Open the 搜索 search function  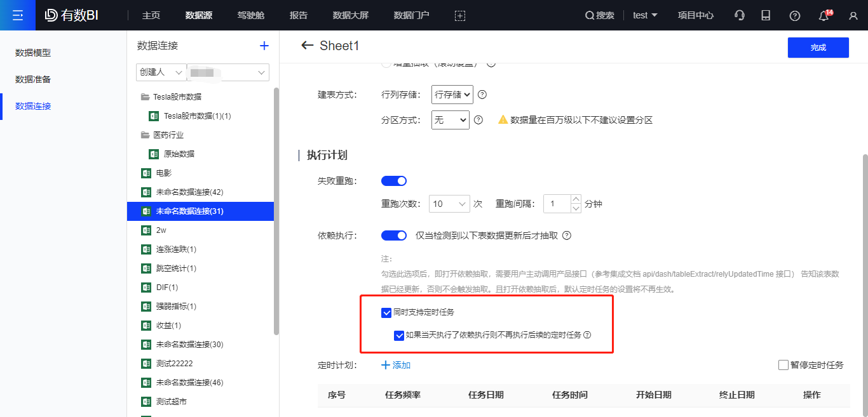coord(599,15)
